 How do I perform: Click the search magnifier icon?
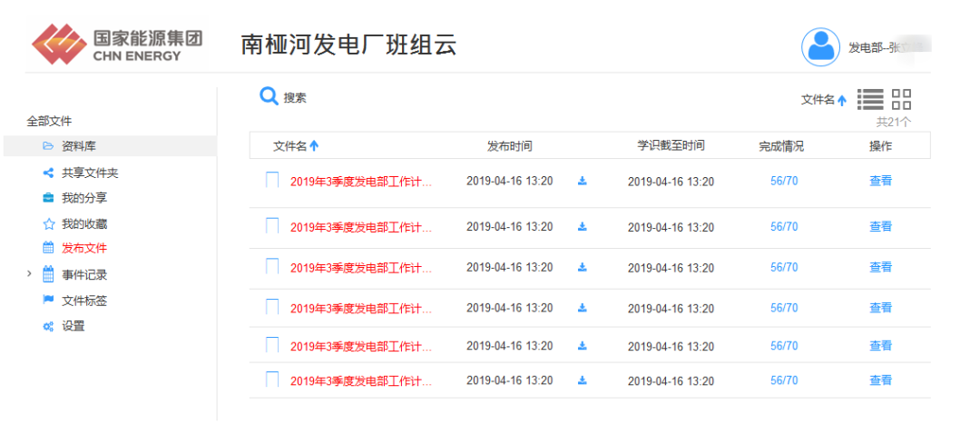click(x=269, y=96)
